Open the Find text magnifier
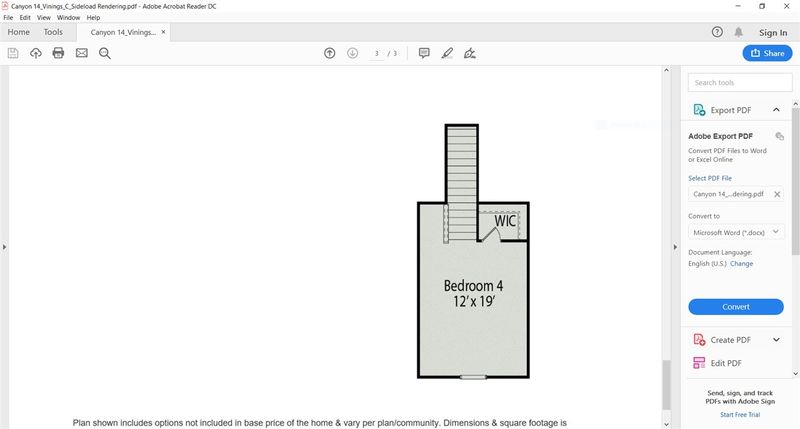This screenshot has height=429, width=800. pyautogui.click(x=105, y=53)
